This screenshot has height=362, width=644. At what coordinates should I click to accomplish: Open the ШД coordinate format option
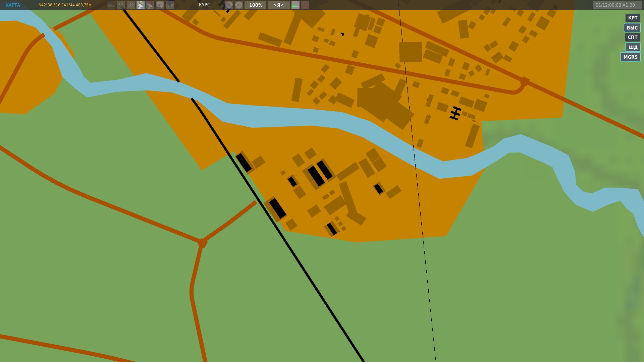633,47
